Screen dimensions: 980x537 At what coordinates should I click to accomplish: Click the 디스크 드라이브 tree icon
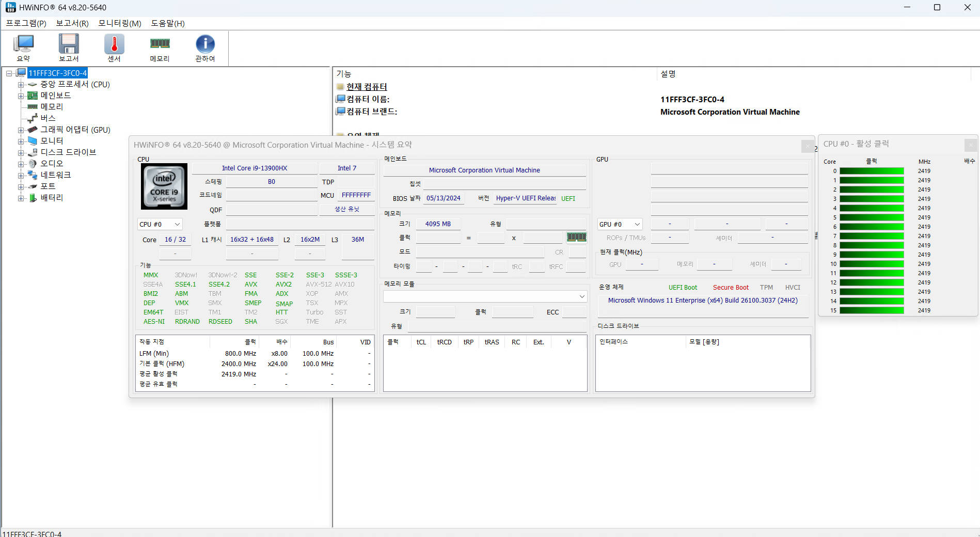click(x=33, y=152)
